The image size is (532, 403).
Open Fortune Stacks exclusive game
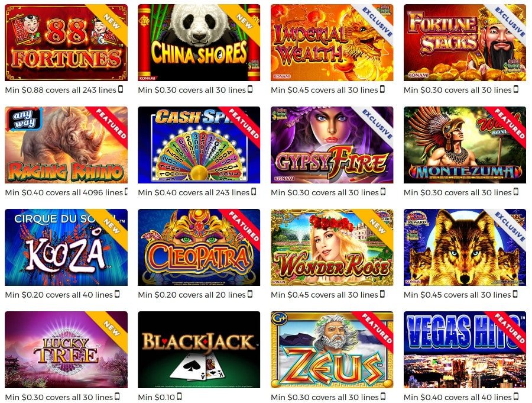[465, 43]
